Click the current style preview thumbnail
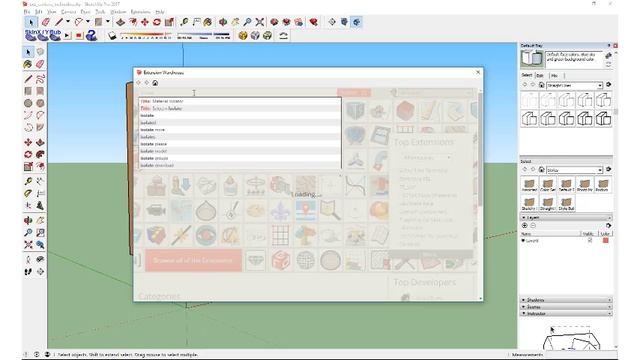 click(x=532, y=59)
